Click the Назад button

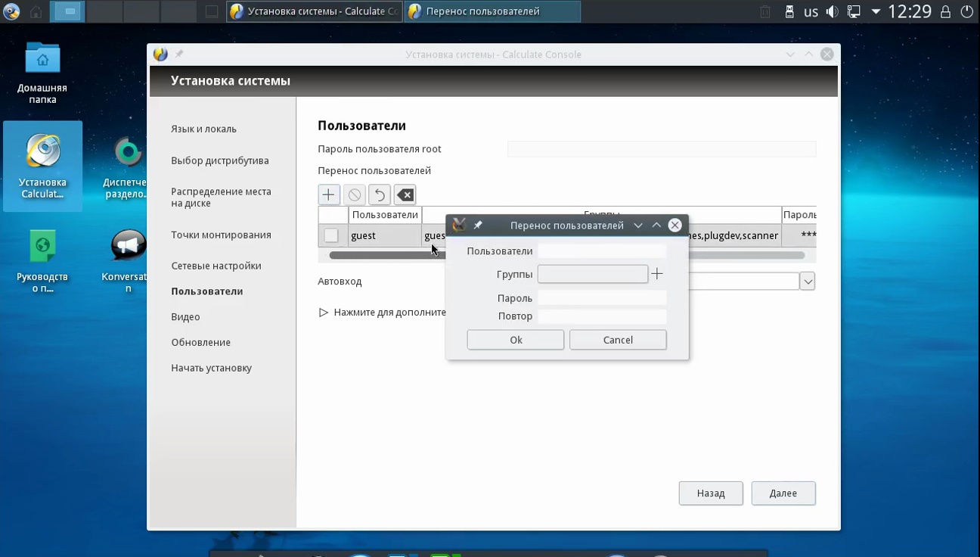click(711, 493)
